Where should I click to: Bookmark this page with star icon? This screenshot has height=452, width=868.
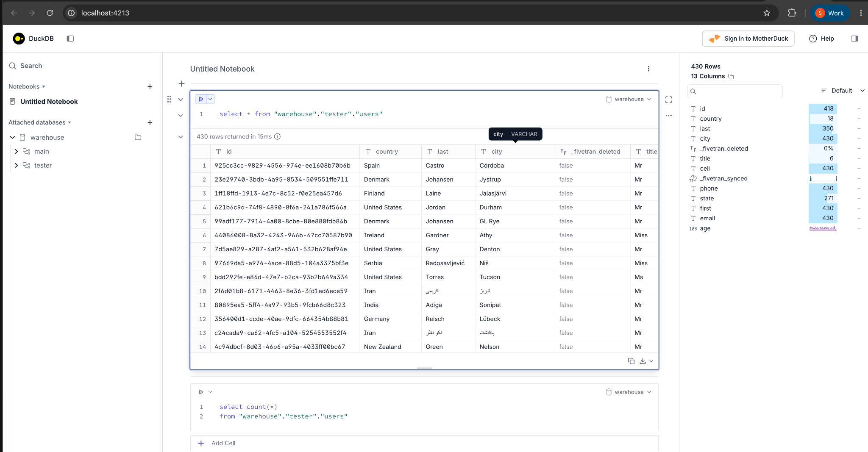767,13
